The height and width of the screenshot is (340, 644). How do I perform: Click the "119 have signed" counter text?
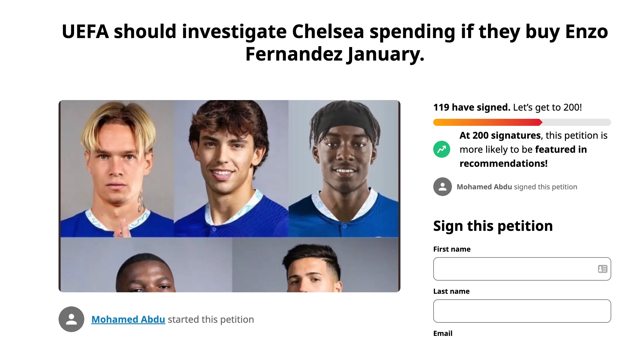coord(472,107)
